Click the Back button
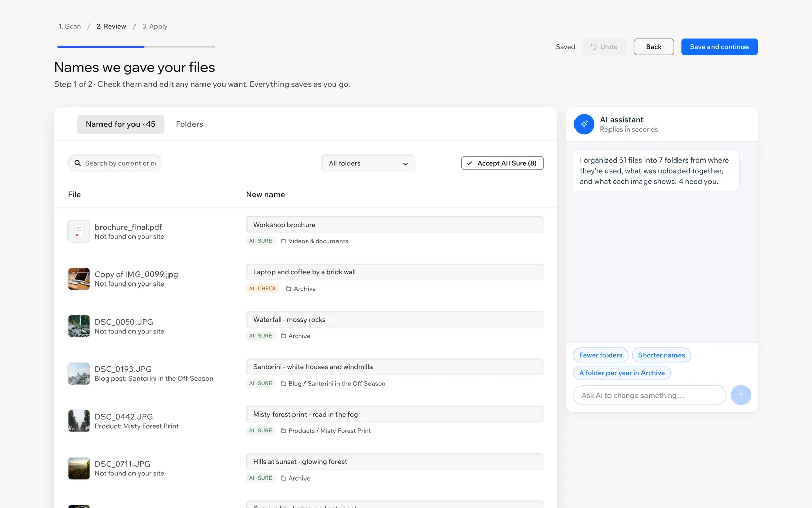 tap(654, 47)
